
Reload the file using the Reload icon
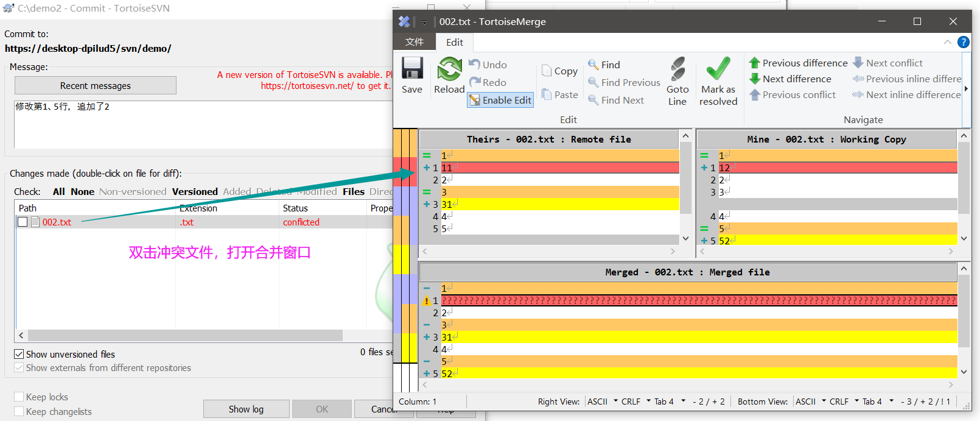449,68
